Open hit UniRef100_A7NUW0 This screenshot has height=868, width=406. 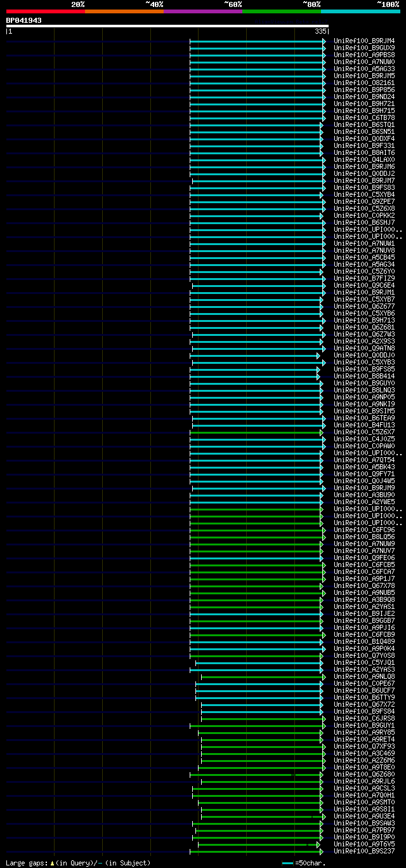364,62
